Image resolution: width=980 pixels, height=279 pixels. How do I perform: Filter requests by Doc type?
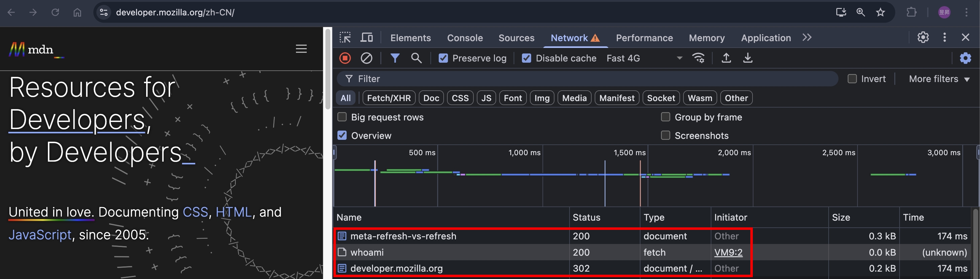431,98
